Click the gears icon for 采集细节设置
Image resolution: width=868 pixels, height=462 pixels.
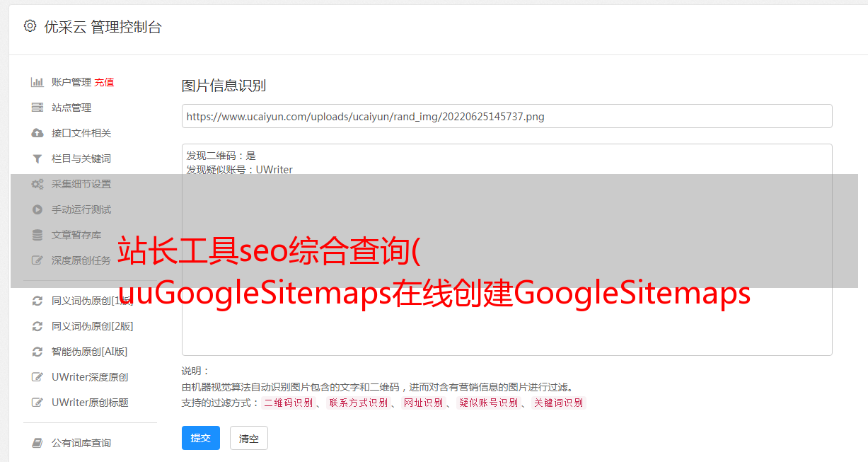(37, 184)
